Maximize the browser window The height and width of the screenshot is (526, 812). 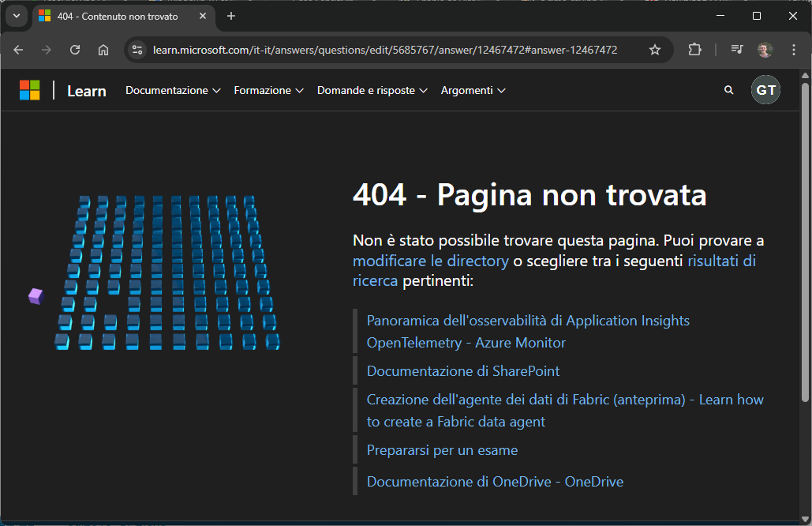(757, 16)
